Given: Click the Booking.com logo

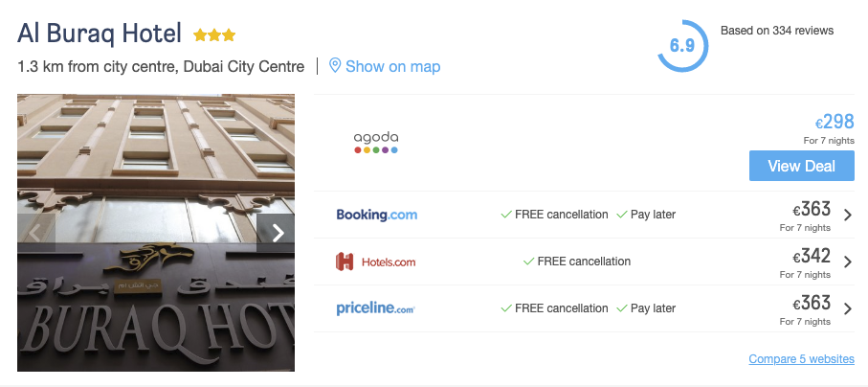Looking at the screenshot, I should (x=377, y=215).
